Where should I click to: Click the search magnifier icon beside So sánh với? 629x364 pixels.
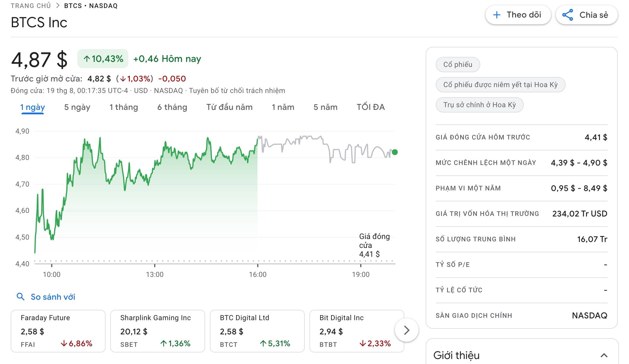point(20,296)
